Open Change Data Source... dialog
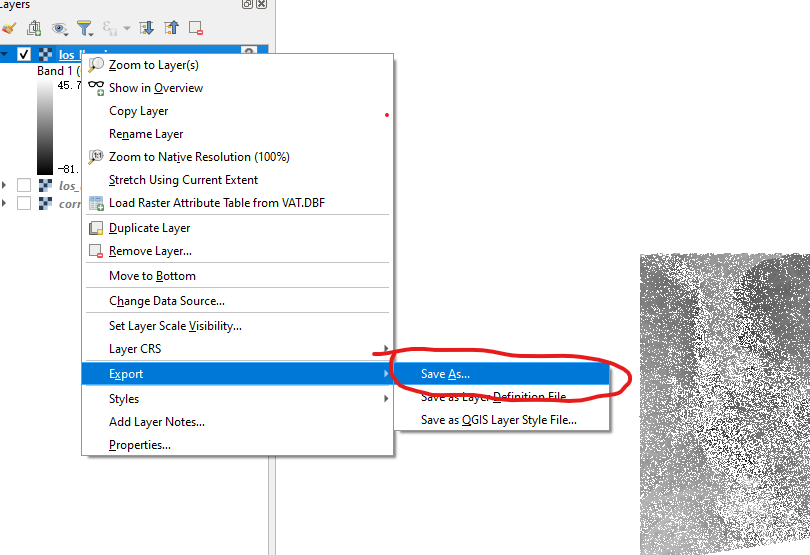This screenshot has width=810, height=555. 238,301
